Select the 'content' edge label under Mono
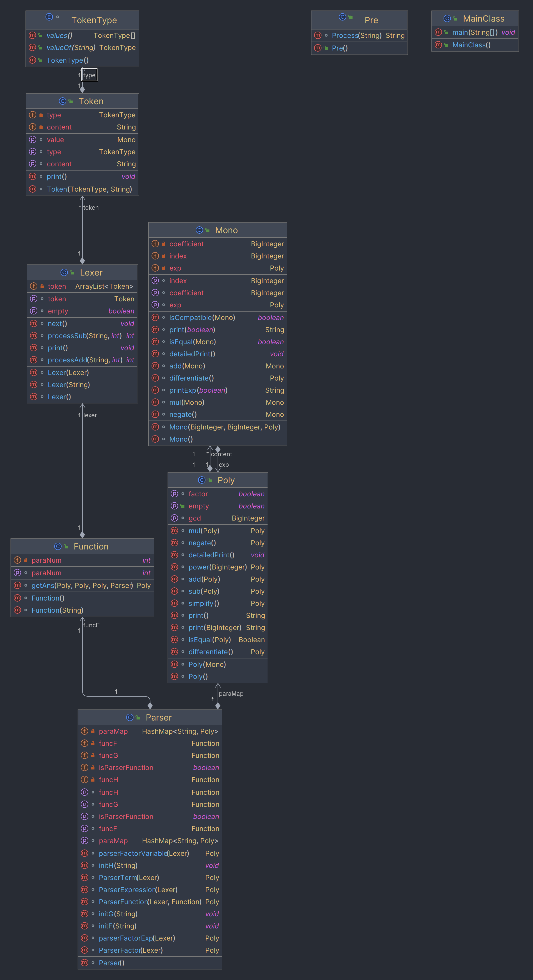Viewport: 533px width, 980px height. [x=222, y=454]
